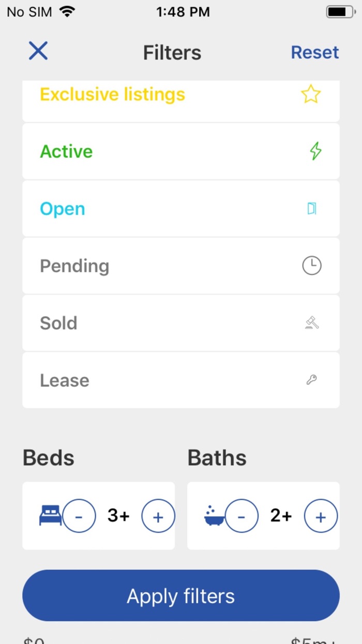Reset all filters
The height and width of the screenshot is (644, 362).
click(x=314, y=52)
